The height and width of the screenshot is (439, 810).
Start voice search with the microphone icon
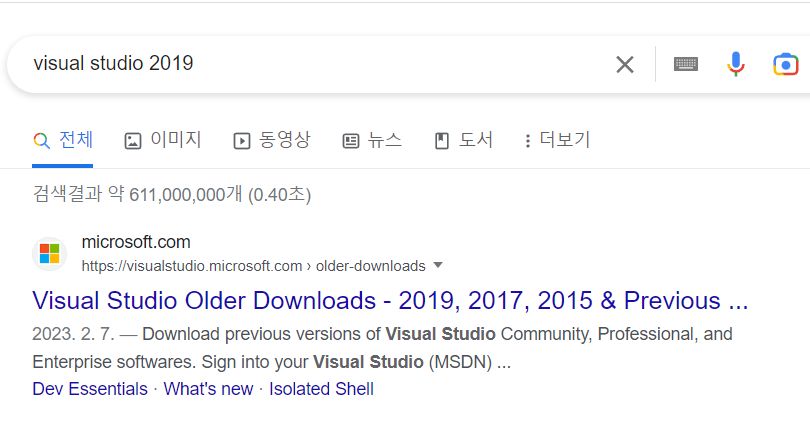736,64
